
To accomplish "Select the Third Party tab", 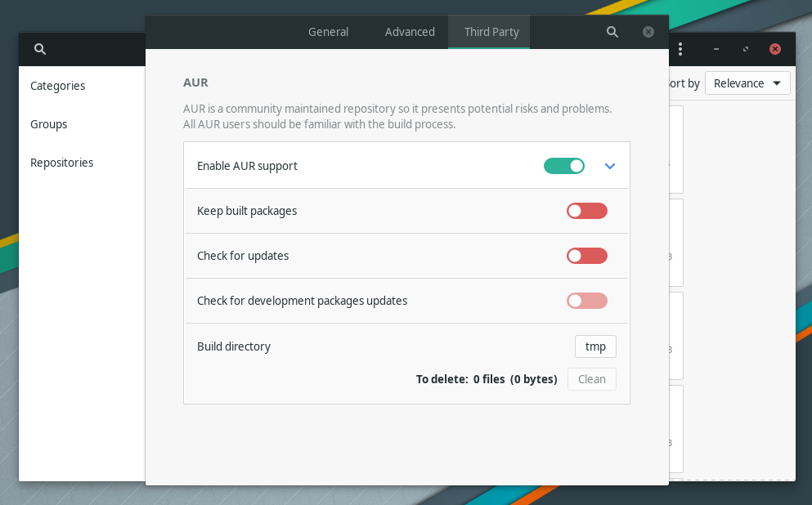I will coord(491,32).
